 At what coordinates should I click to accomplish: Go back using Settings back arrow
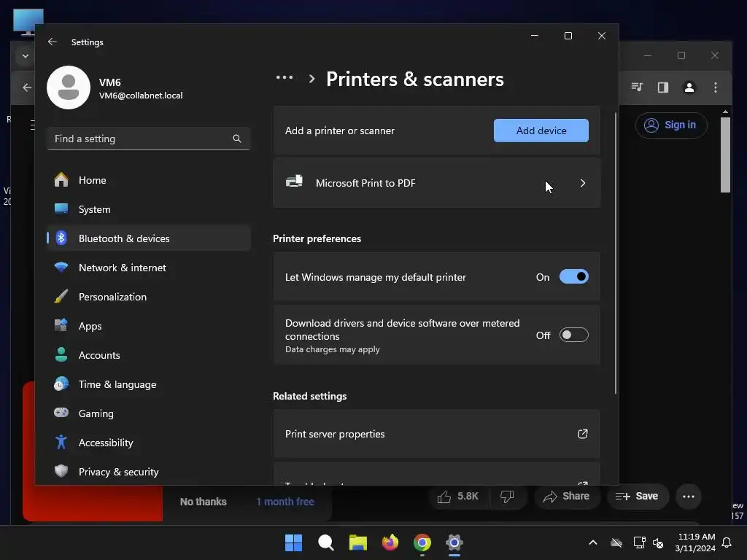(53, 42)
